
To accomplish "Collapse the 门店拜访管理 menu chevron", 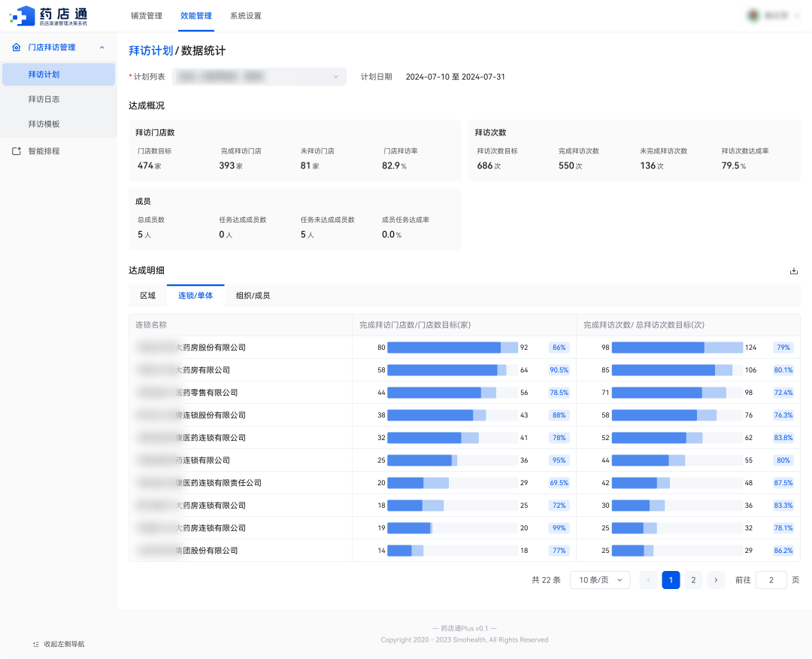I will [x=102, y=47].
